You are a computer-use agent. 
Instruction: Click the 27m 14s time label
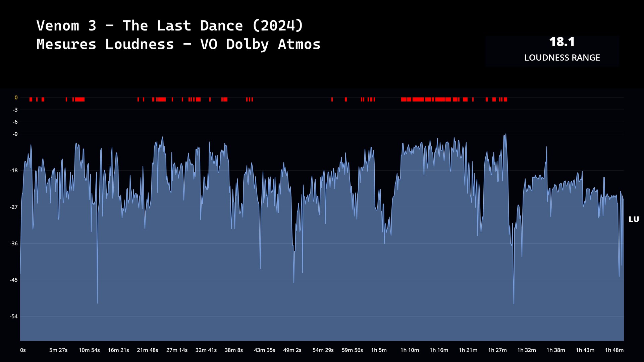click(x=177, y=350)
